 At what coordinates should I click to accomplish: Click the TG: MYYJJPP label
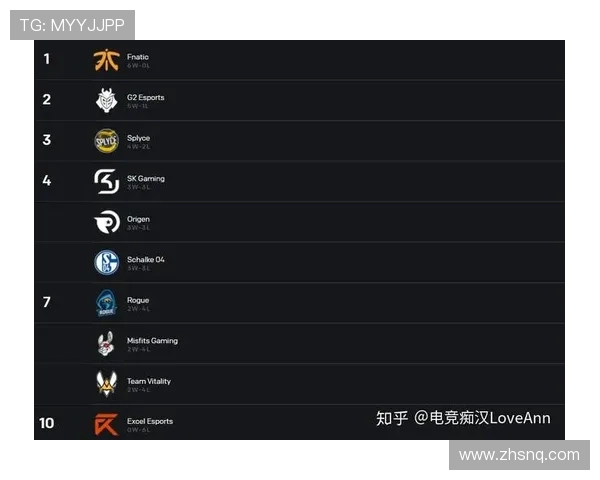72,25
